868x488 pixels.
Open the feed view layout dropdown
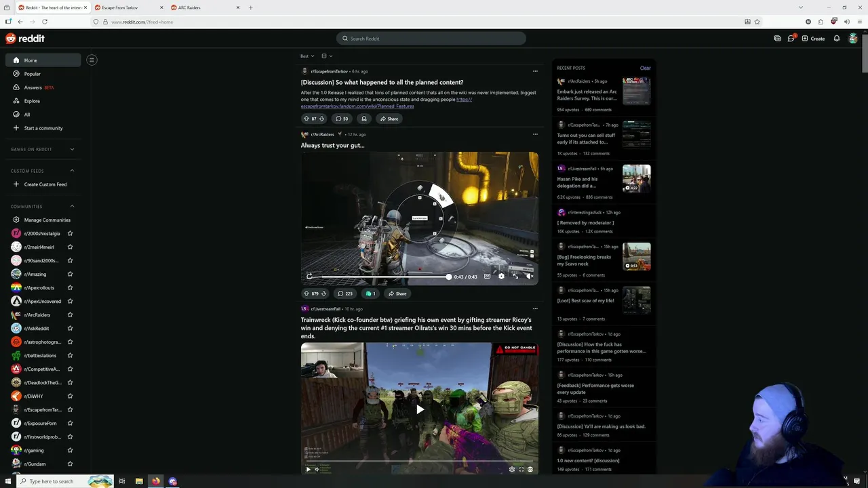tap(327, 56)
